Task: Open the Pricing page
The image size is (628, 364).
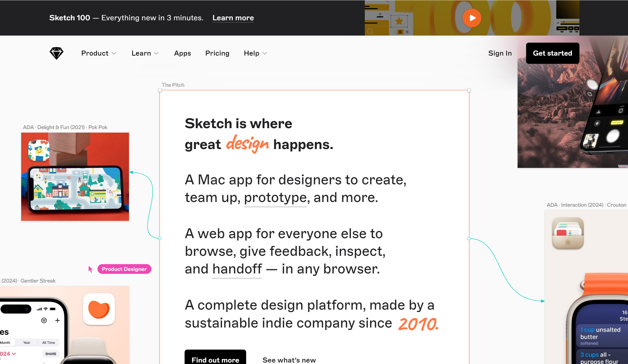Action: 217,53
